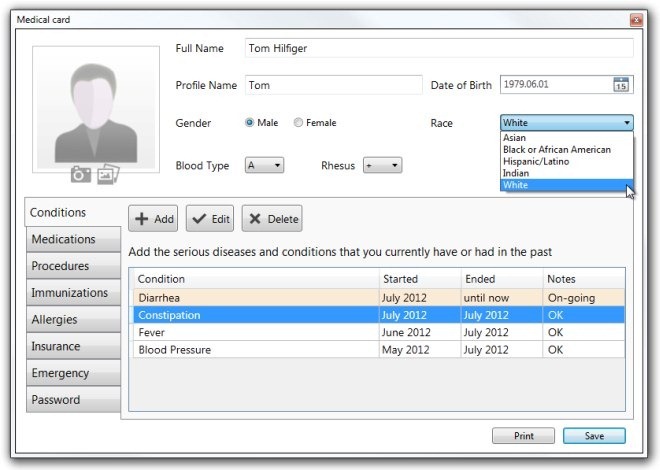
Task: Click the Save button
Action: click(x=594, y=436)
